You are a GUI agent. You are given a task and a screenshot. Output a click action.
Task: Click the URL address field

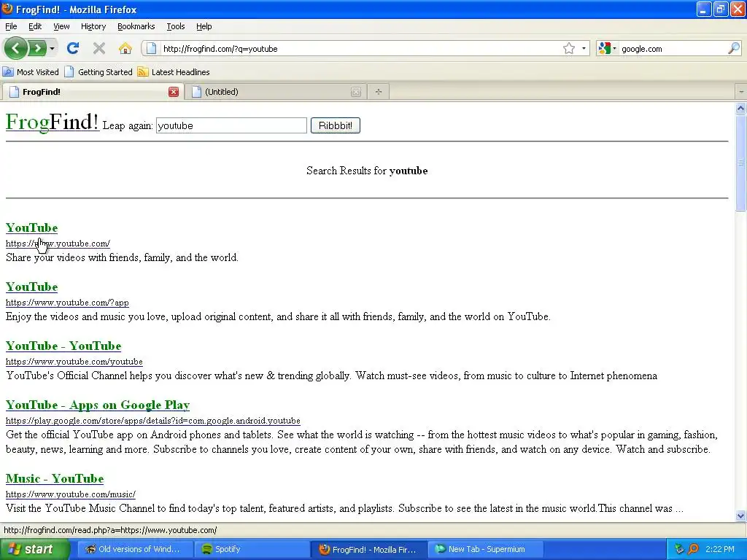(360, 49)
